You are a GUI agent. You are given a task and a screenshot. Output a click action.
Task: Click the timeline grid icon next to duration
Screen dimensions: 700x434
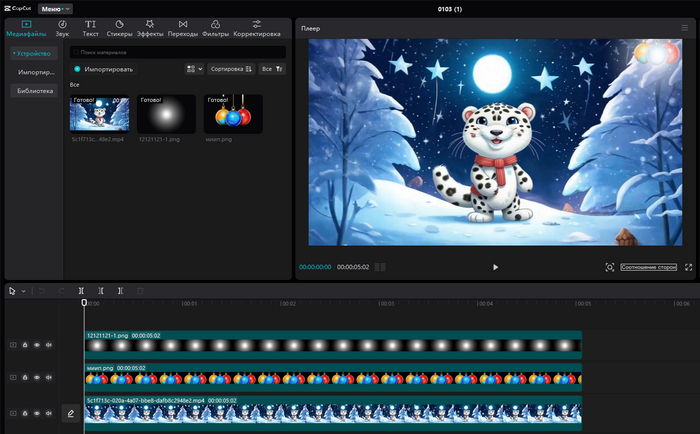click(380, 267)
